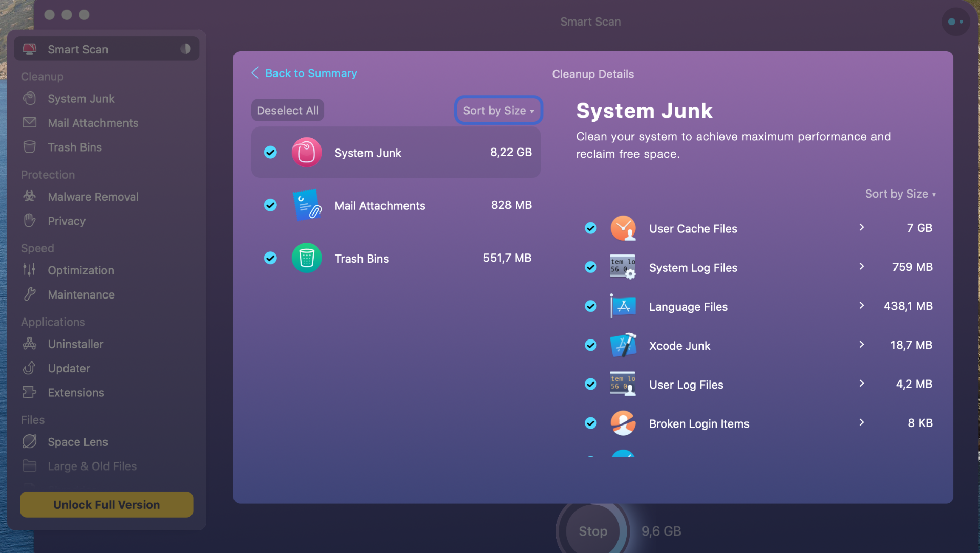Uncheck the Trash Bins category checkbox
Screen dimensions: 980x553
click(x=270, y=258)
